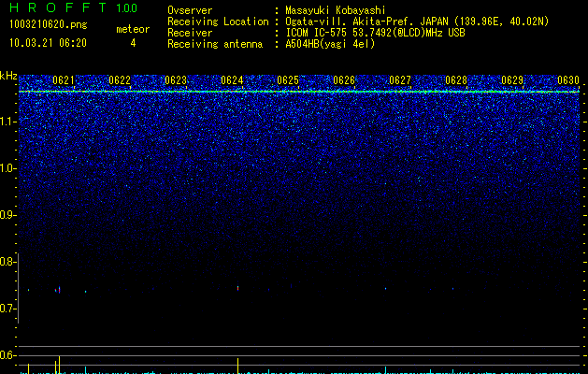Click the antenna value A504HB(yagi 4el)

(330, 44)
